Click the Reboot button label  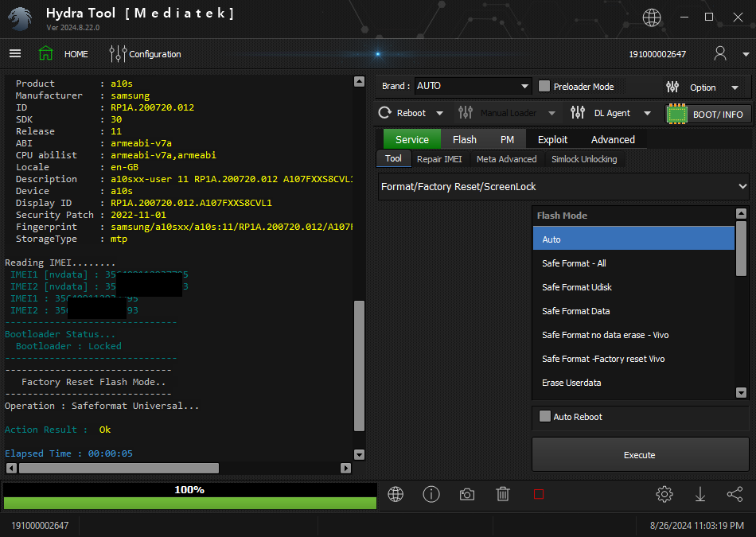click(411, 113)
